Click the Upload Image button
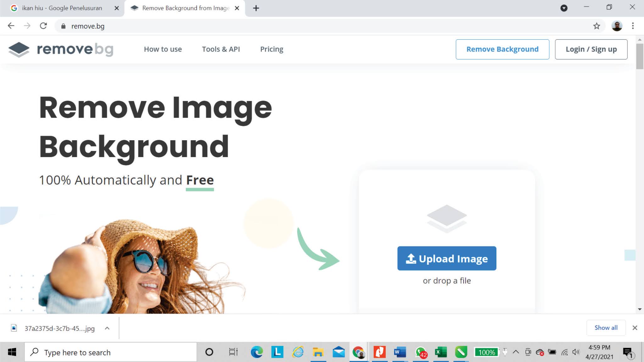Image resolution: width=644 pixels, height=362 pixels. click(447, 259)
